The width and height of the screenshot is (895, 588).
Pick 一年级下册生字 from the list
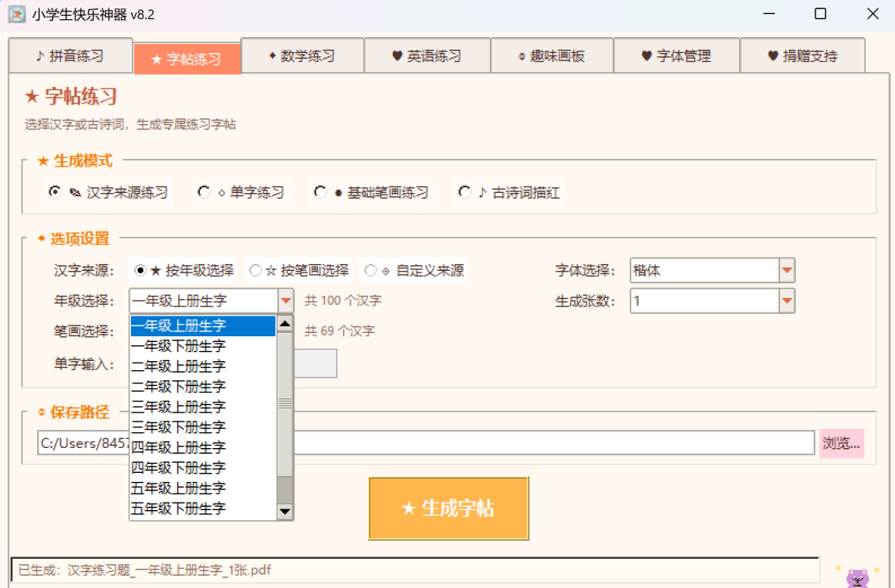click(203, 346)
